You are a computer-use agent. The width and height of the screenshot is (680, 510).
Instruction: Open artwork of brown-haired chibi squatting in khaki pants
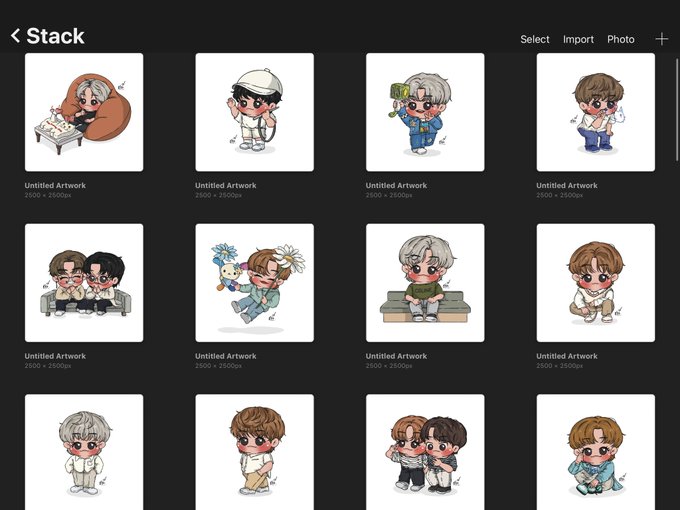click(595, 283)
